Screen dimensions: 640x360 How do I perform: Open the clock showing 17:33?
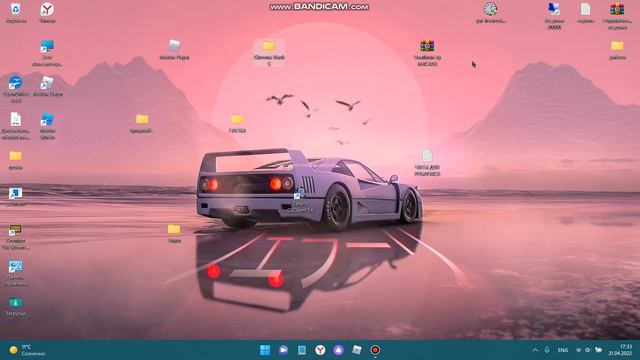(620, 350)
